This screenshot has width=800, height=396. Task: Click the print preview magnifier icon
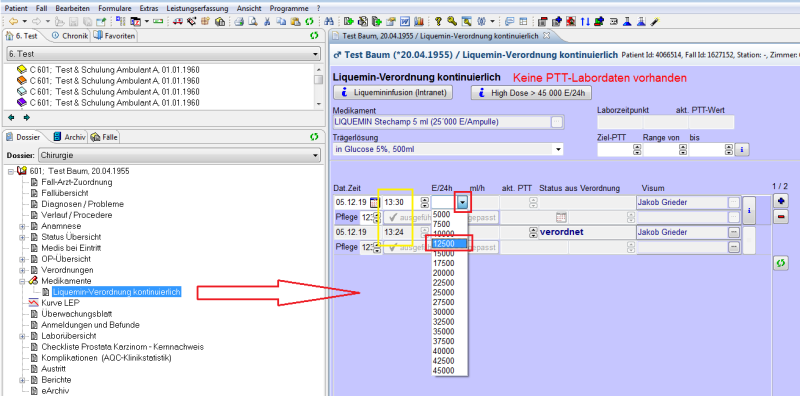click(253, 21)
